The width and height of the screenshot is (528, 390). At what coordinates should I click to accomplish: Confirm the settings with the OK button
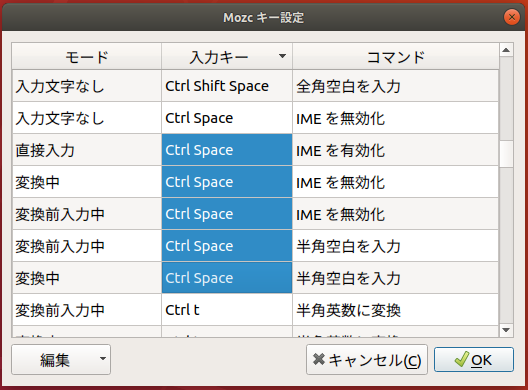tap(474, 359)
